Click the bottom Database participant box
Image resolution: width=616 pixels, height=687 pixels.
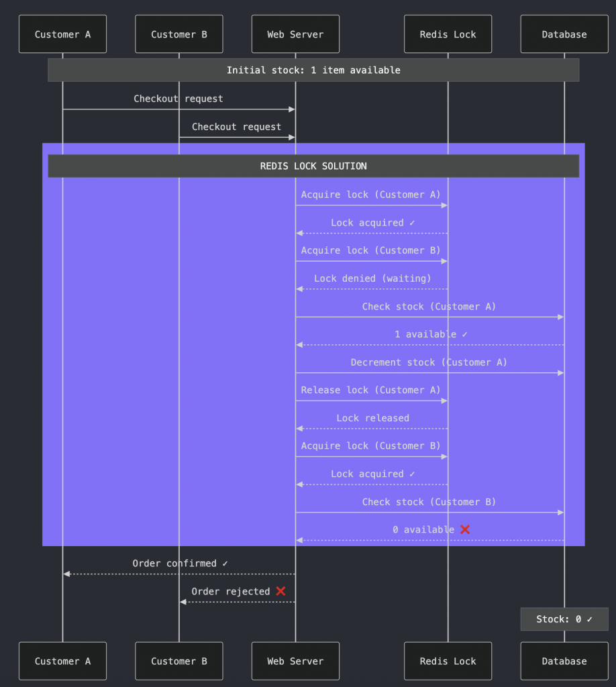pyautogui.click(x=564, y=661)
